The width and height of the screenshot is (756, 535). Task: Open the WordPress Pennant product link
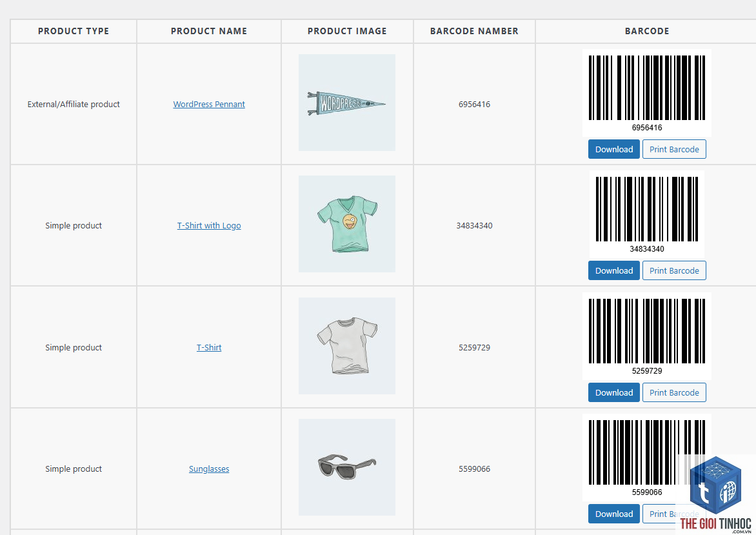209,104
